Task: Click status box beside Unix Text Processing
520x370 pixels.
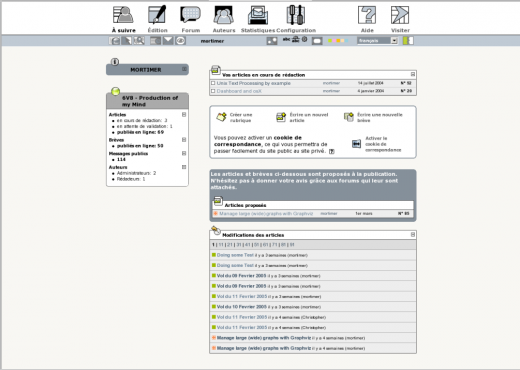Action: (x=213, y=83)
